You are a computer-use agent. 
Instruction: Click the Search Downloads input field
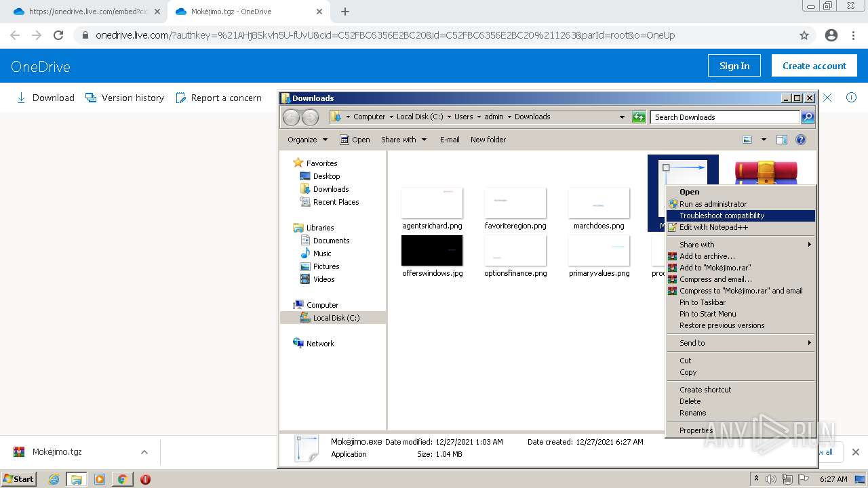coord(724,117)
